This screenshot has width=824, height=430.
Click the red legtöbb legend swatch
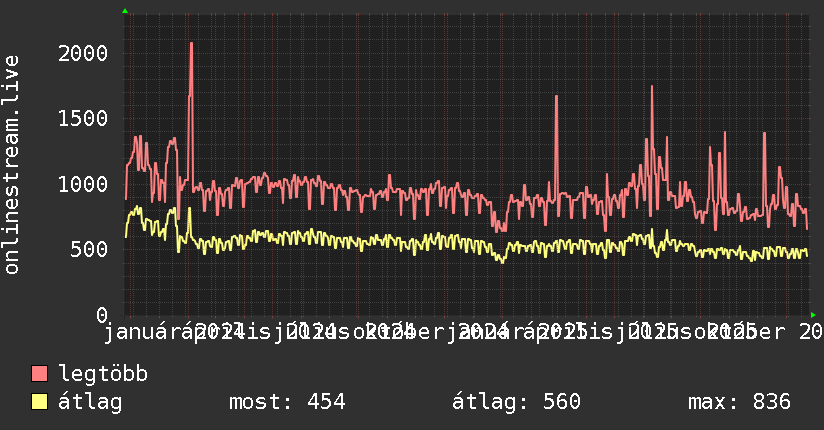point(39,373)
